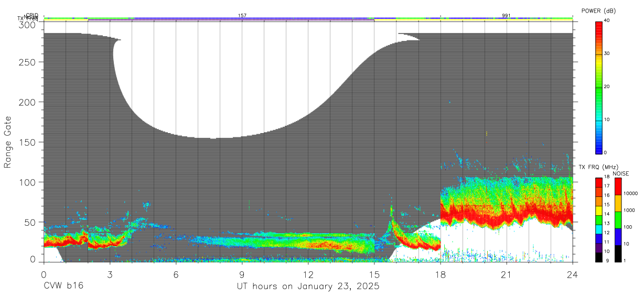
Task: Click the 20 tick on POWER colorbar
Action: coord(607,86)
